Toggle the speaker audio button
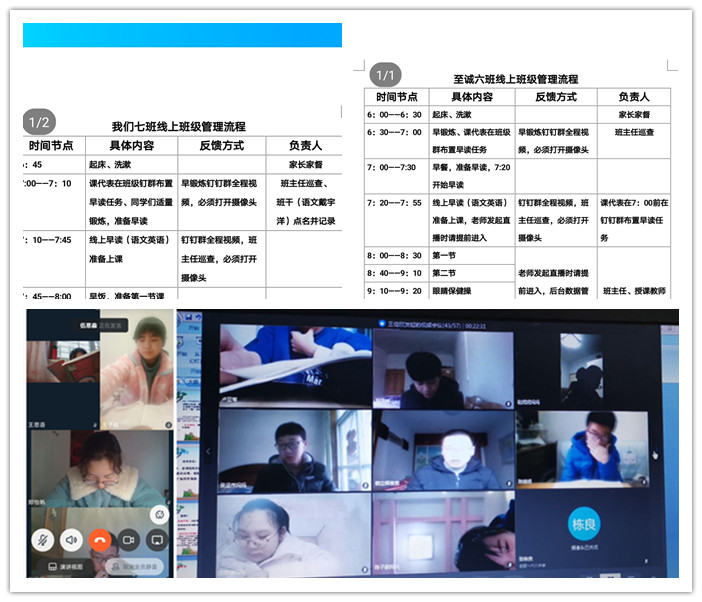This screenshot has height=602, width=702. [x=71, y=540]
